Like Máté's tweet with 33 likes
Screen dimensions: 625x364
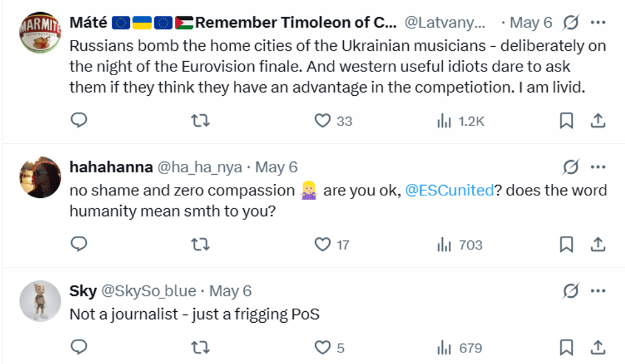coord(322,121)
